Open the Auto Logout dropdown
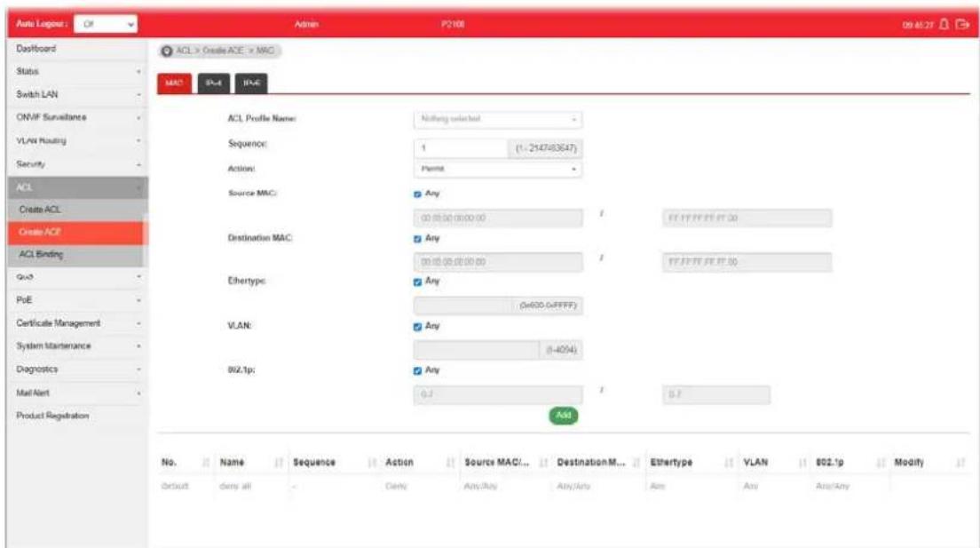The width and height of the screenshot is (980, 548). click(x=106, y=24)
